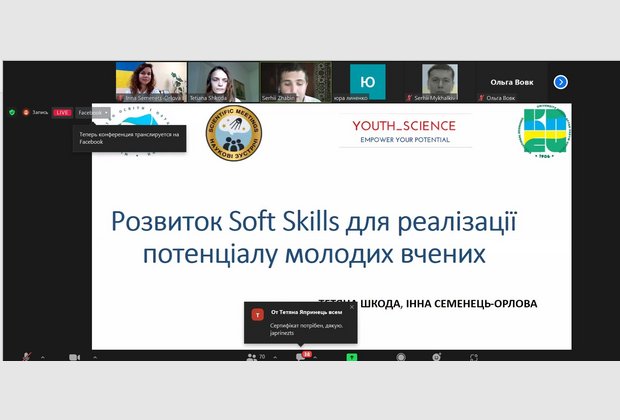Click the Ольга Вовк participant tile

[x=511, y=81]
